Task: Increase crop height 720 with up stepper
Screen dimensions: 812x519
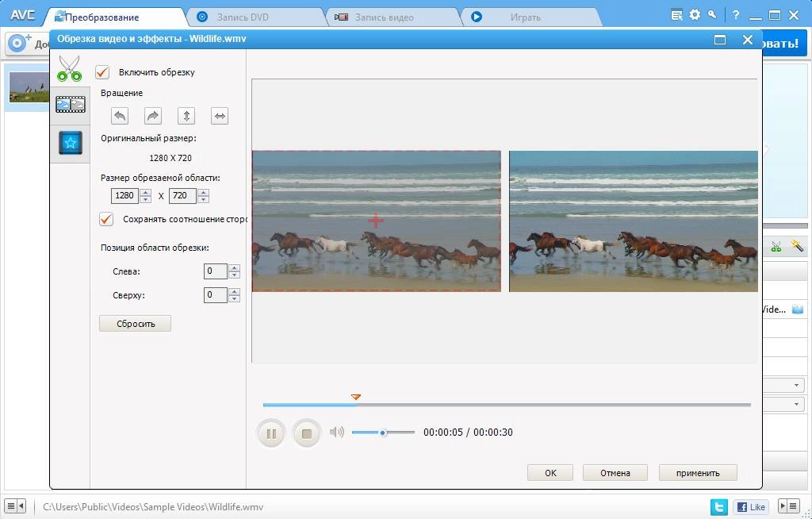Action: tap(204, 192)
